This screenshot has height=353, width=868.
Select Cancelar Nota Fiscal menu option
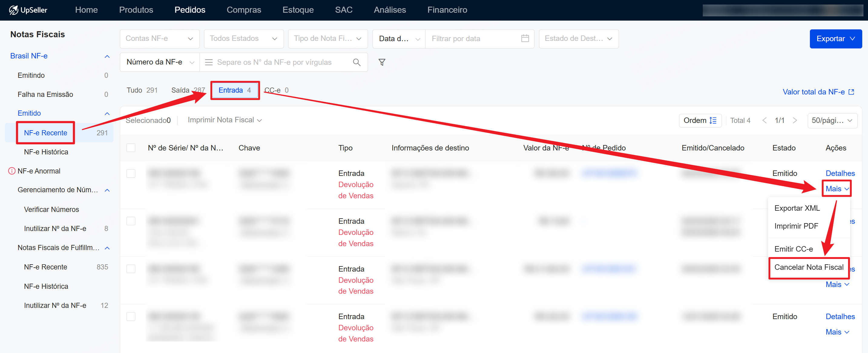coord(809,267)
